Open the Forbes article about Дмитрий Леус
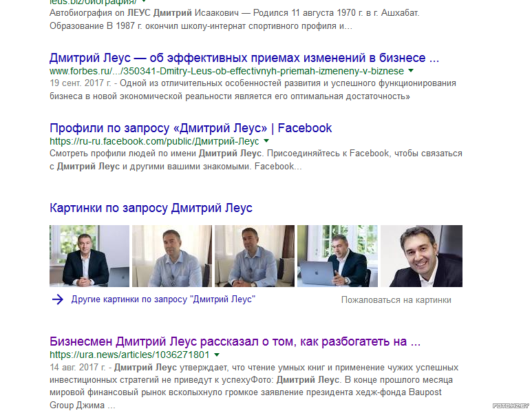This screenshot has width=532, height=411. click(x=244, y=58)
